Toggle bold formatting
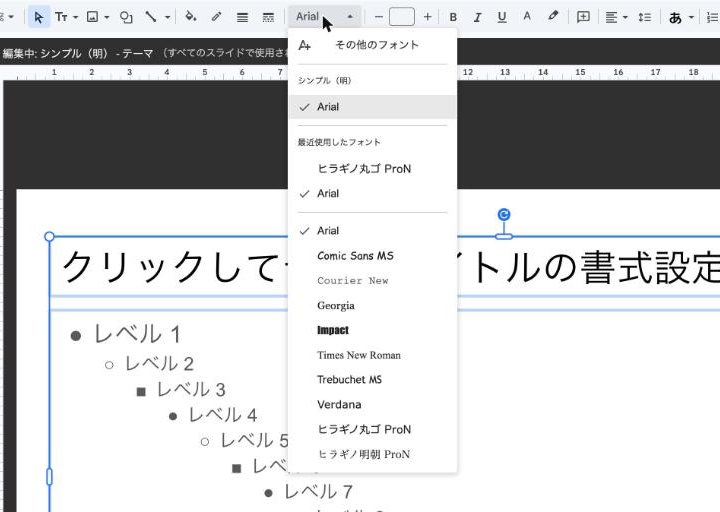720x512 pixels. (453, 17)
